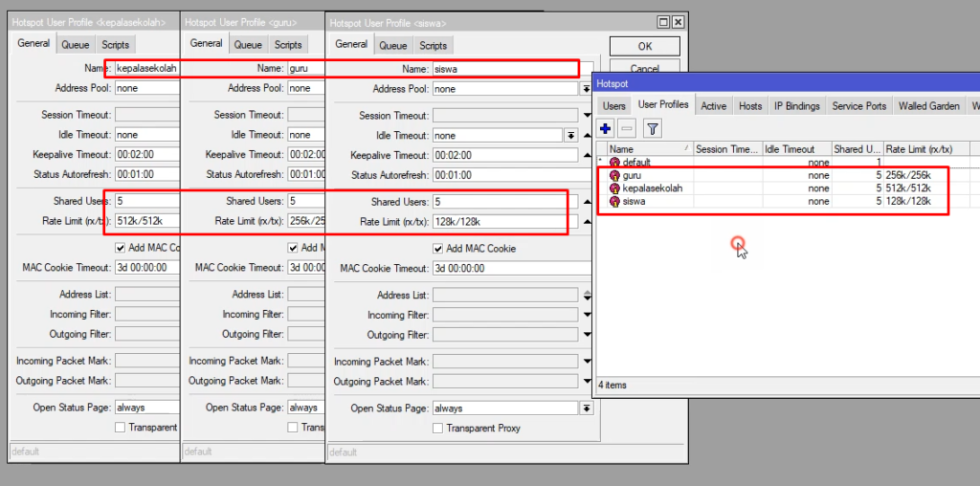
Task: Click Name field containing kepalasekolah
Action: (147, 69)
